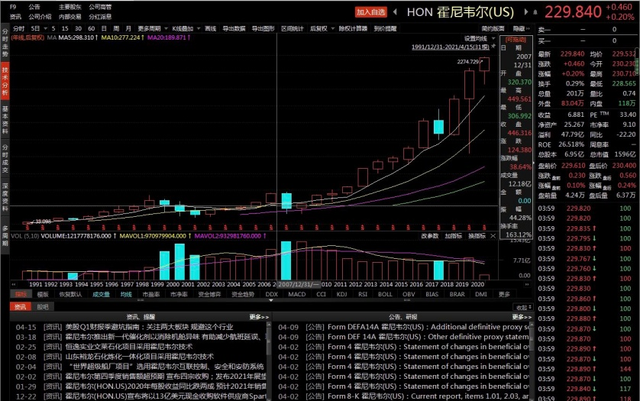Select 基本资料 in left sidebar
Viewport: 640px width, 401px height.
click(5, 120)
